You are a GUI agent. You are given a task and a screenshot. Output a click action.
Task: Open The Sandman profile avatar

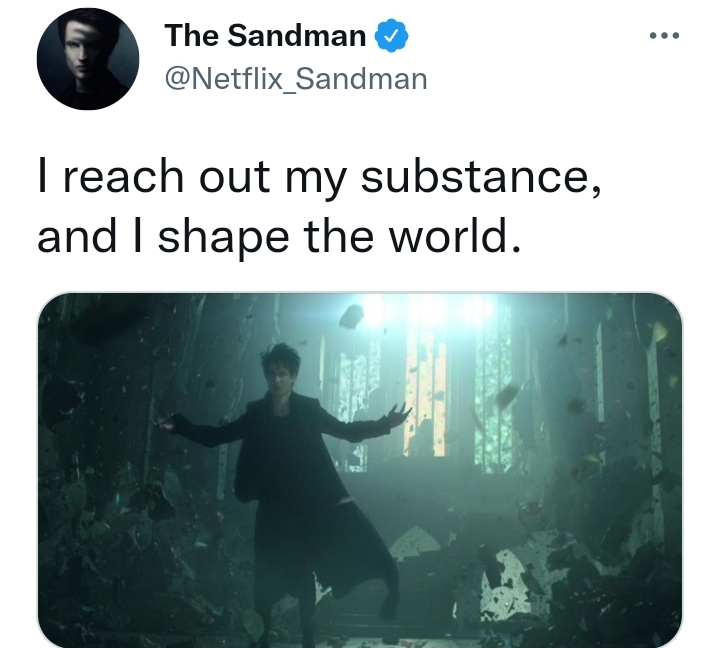[x=88, y=59]
